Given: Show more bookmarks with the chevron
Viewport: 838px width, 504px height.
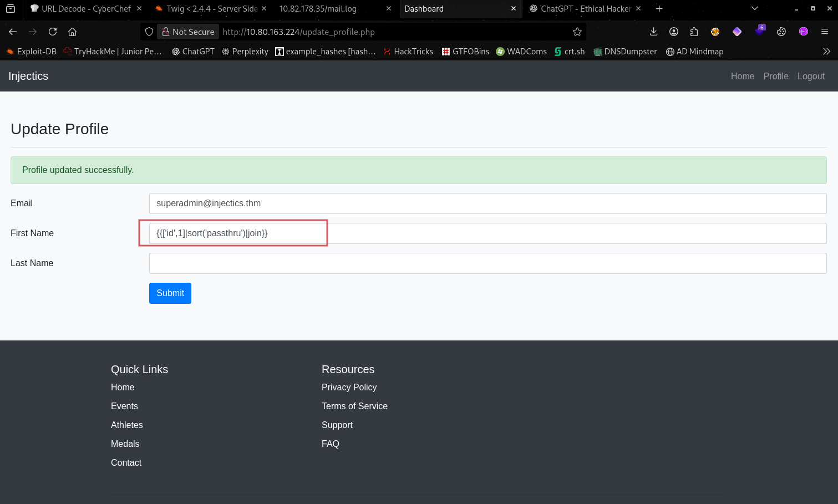Looking at the screenshot, I should click(826, 51).
